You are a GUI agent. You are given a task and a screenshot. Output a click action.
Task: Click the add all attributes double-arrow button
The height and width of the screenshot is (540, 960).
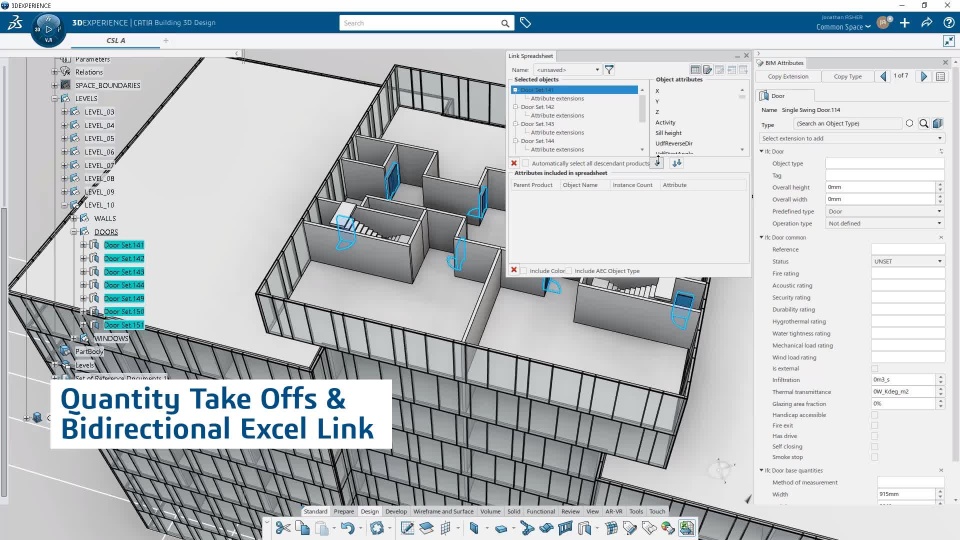pyautogui.click(x=677, y=163)
